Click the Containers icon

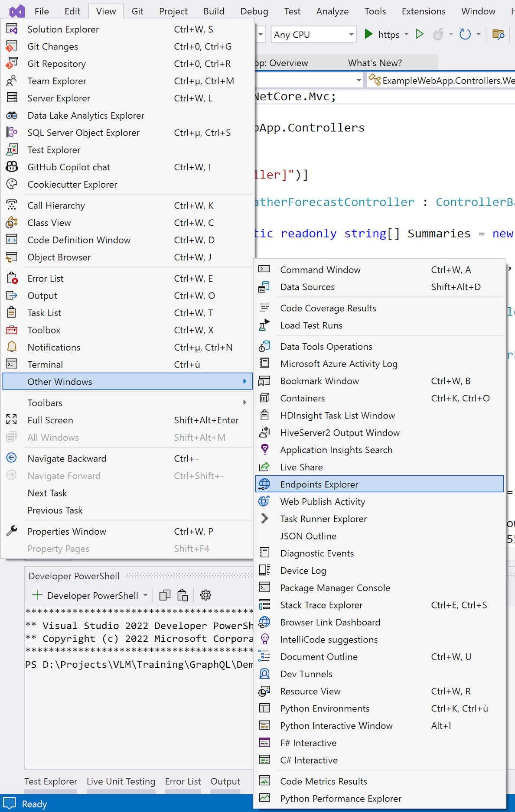point(264,398)
